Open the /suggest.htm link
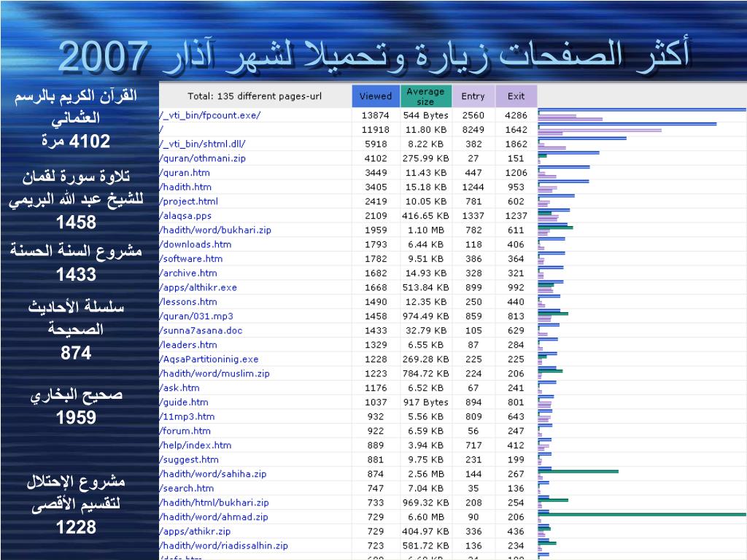Viewport: 747px width, 560px height. pyautogui.click(x=189, y=459)
